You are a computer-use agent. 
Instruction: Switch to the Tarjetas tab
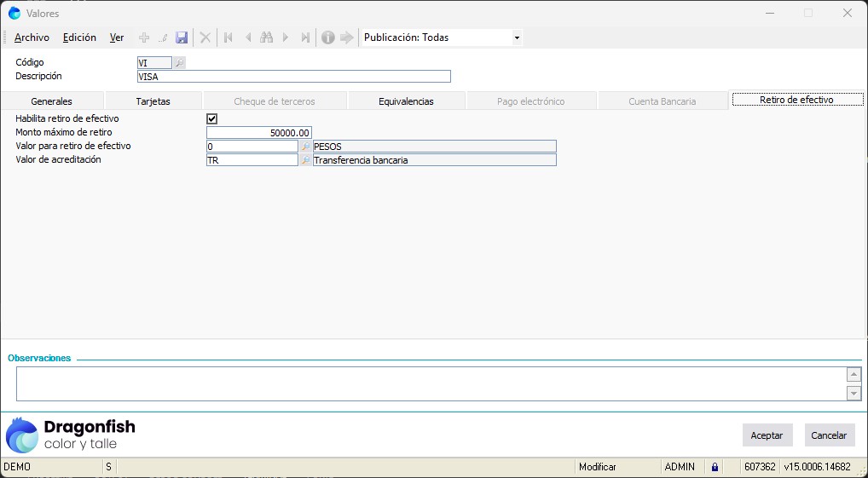153,101
